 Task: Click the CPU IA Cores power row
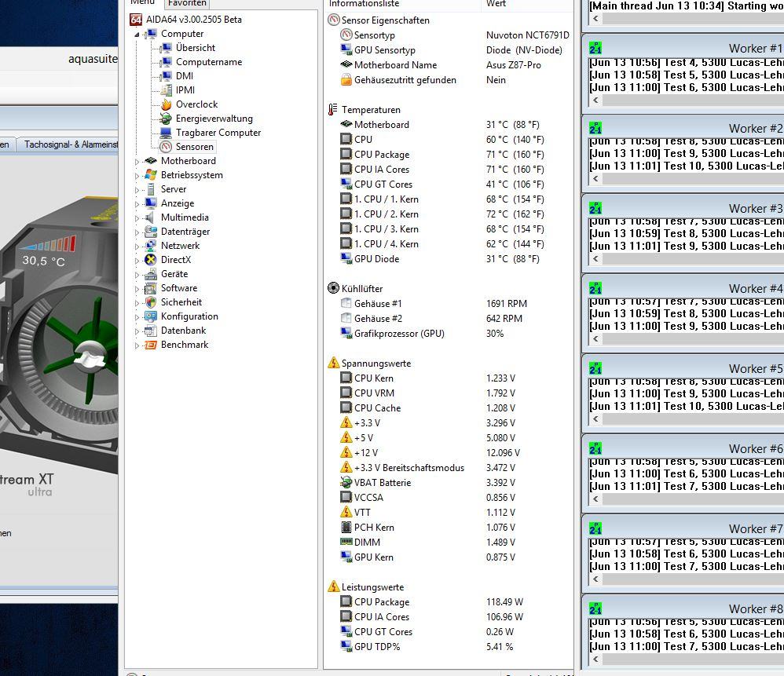coord(449,616)
